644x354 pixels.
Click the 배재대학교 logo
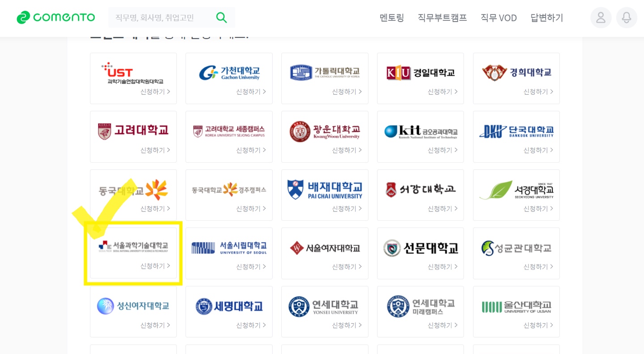325,190
